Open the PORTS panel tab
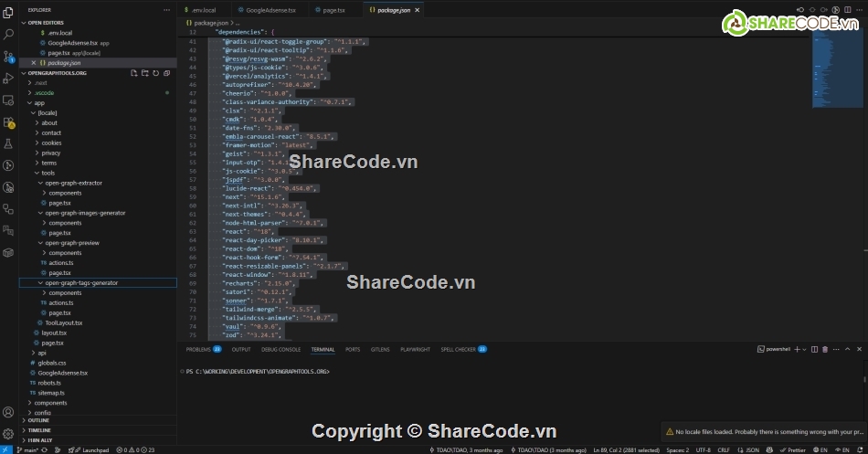Viewport: 868px width, 454px height. point(353,349)
